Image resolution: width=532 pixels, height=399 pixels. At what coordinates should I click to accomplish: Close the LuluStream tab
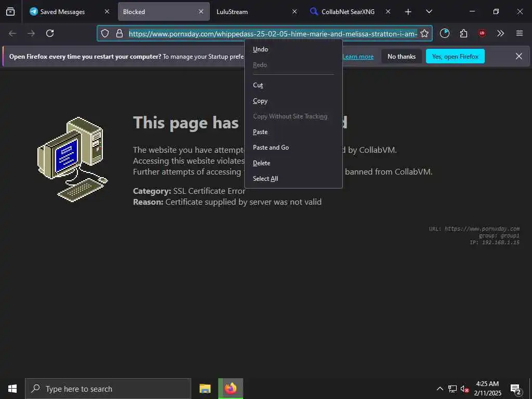(295, 11)
